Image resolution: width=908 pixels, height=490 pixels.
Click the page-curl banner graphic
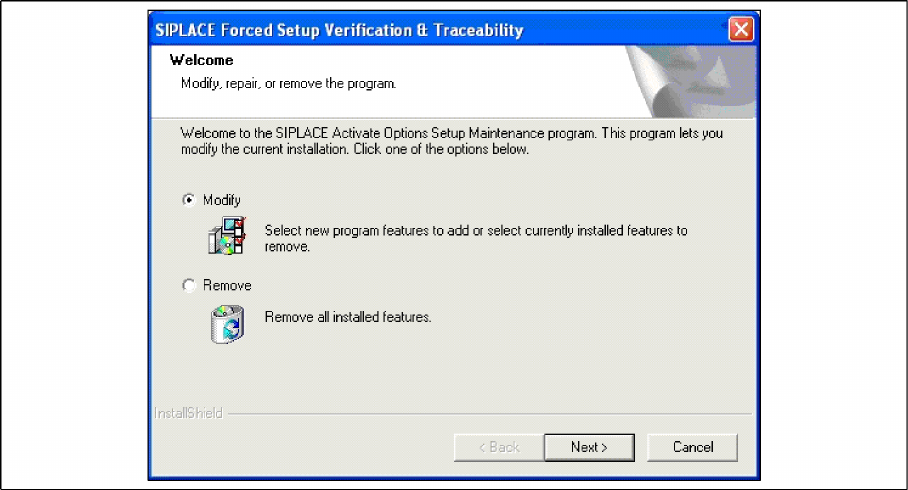691,82
